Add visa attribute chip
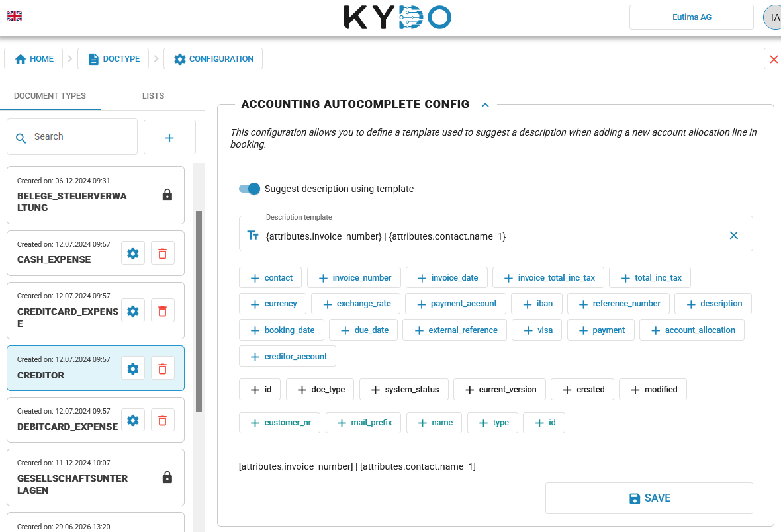781x532 pixels. tap(537, 330)
